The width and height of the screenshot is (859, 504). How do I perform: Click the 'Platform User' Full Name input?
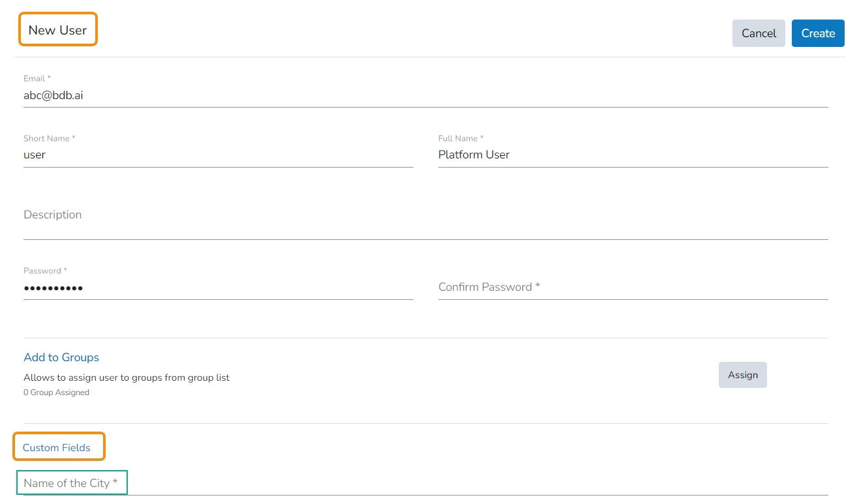(633, 155)
